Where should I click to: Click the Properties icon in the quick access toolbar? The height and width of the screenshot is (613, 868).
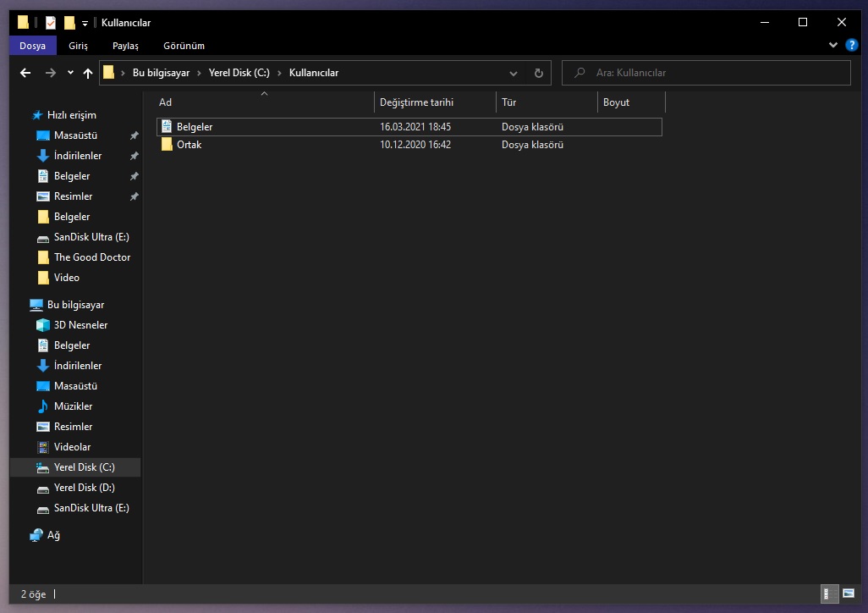tap(51, 23)
